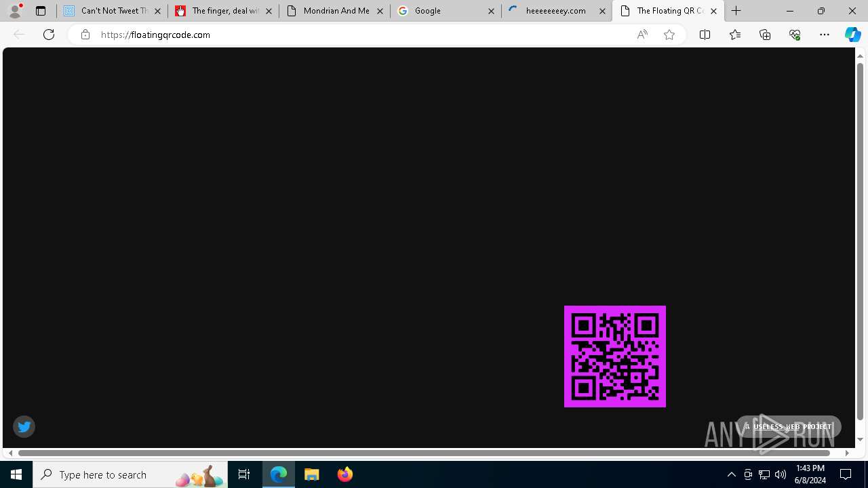868x488 pixels.
Task: Open the notification center
Action: click(x=846, y=474)
